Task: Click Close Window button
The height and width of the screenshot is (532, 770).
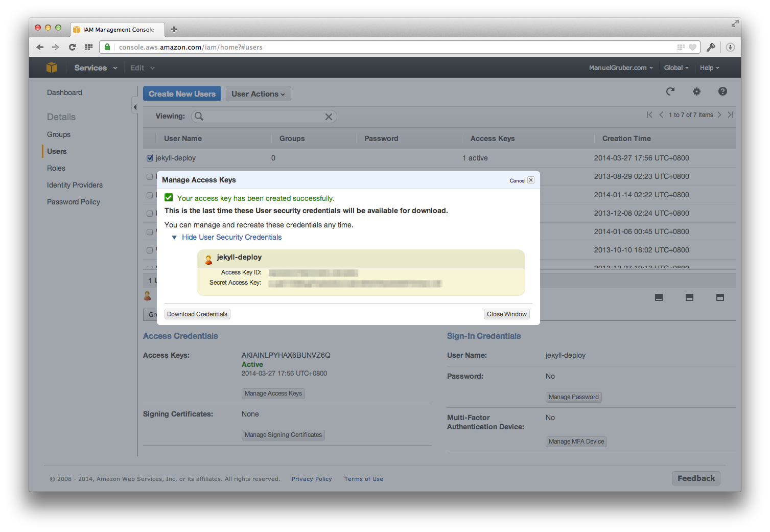Action: tap(507, 314)
